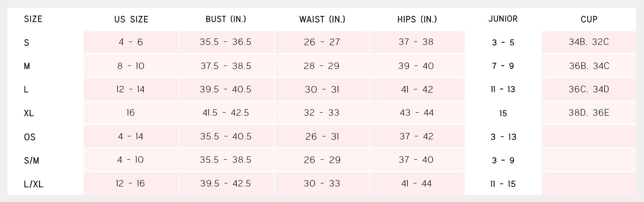The height and width of the screenshot is (202, 644).
Task: Click the JUNIOR column header
Action: [x=503, y=19]
